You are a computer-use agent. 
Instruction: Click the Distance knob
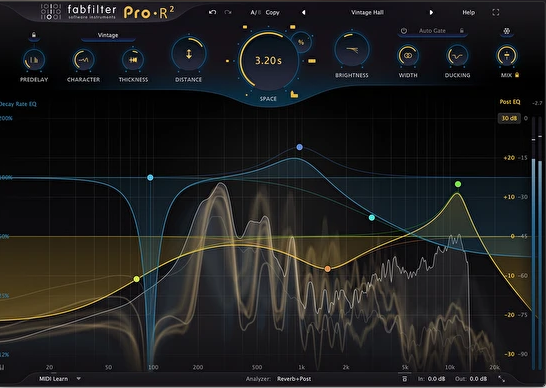click(x=189, y=54)
